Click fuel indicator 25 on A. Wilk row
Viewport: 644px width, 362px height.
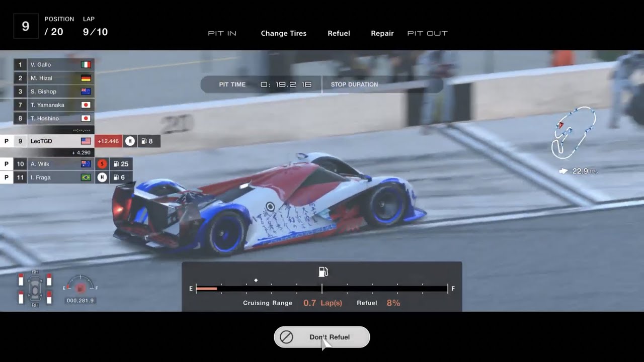pos(121,164)
